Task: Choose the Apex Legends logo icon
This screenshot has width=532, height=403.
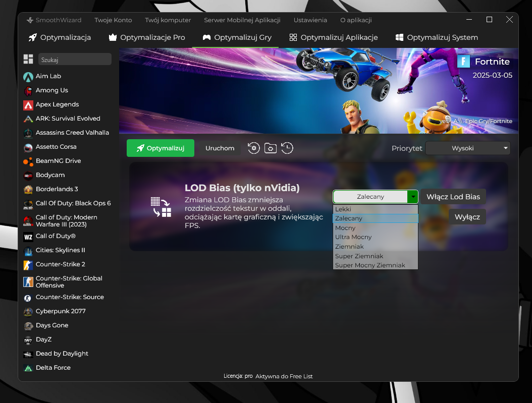Action: click(x=28, y=105)
